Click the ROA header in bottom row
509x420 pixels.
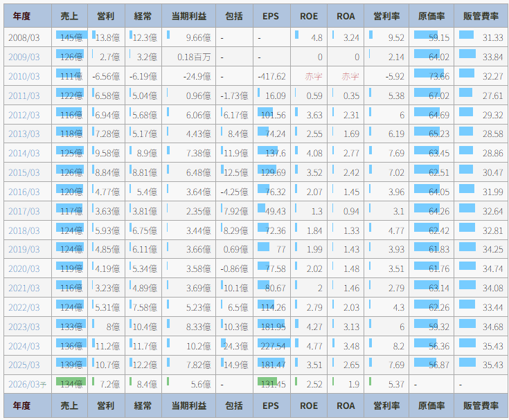click(346, 405)
